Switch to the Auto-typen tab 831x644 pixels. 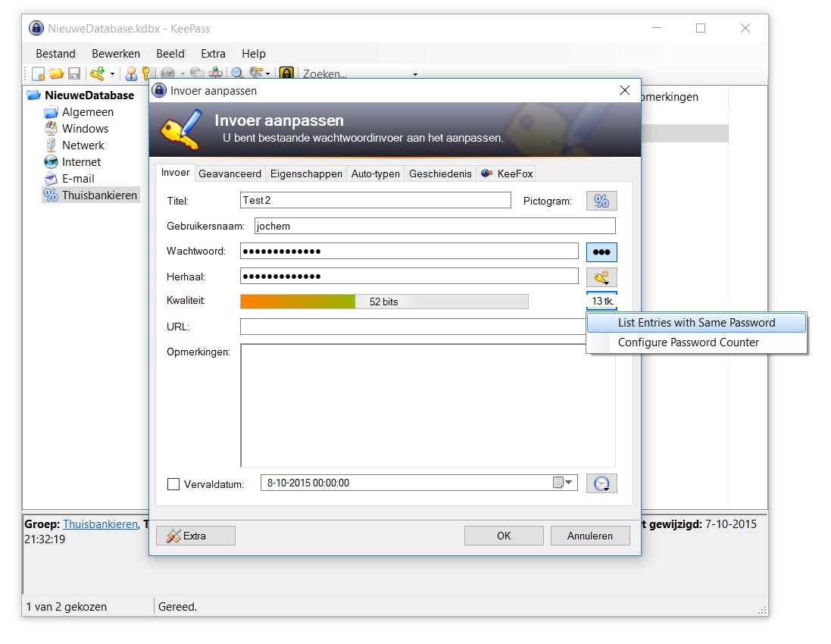(x=375, y=174)
